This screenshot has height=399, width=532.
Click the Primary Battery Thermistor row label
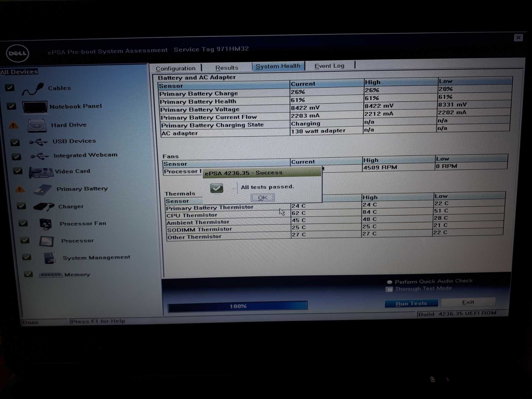coord(210,207)
